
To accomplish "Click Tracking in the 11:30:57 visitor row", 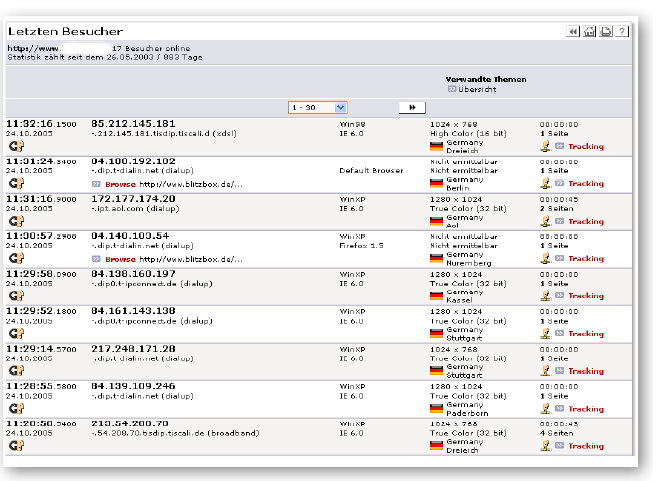I will point(586,258).
